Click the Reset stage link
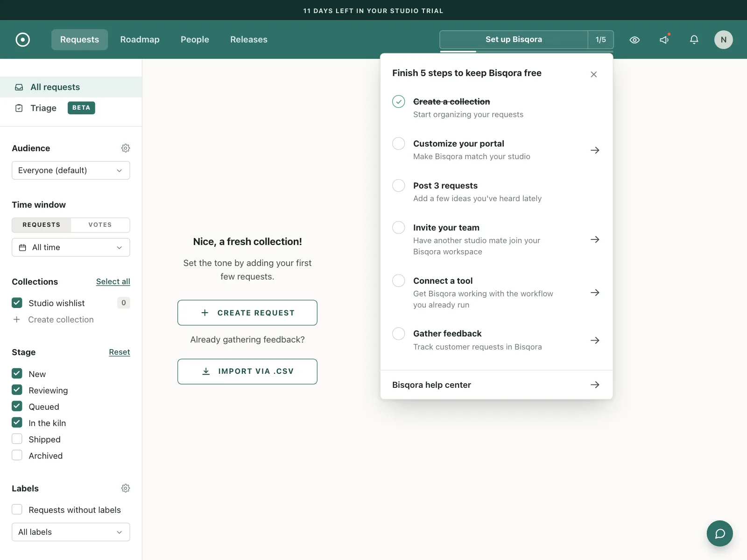Image resolution: width=747 pixels, height=560 pixels. pyautogui.click(x=120, y=352)
